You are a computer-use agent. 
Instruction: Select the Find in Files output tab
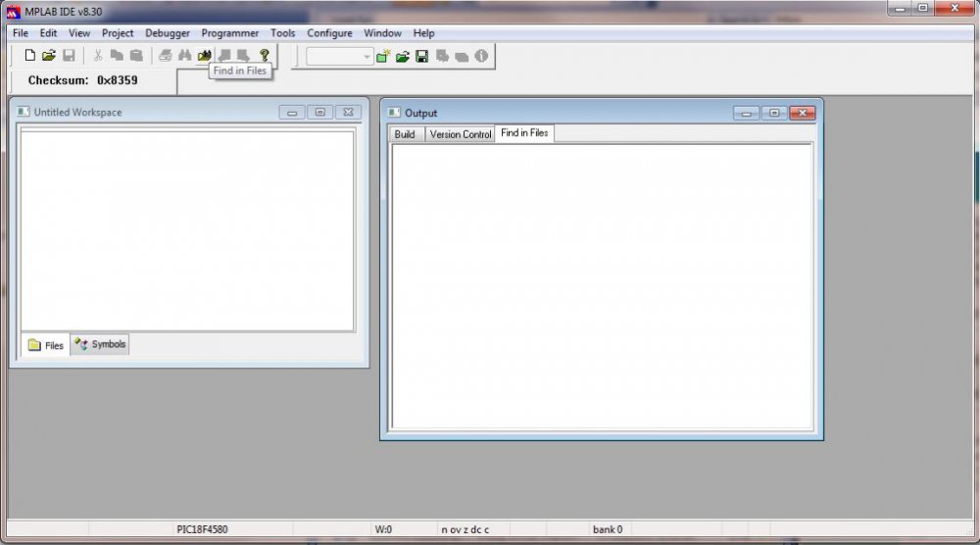[x=524, y=133]
